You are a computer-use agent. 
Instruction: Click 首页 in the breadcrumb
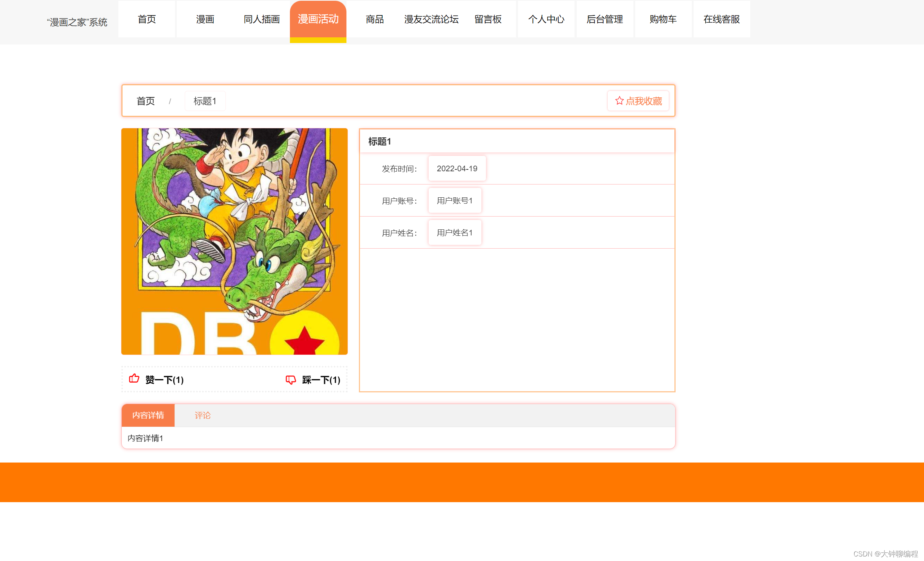[x=146, y=101]
